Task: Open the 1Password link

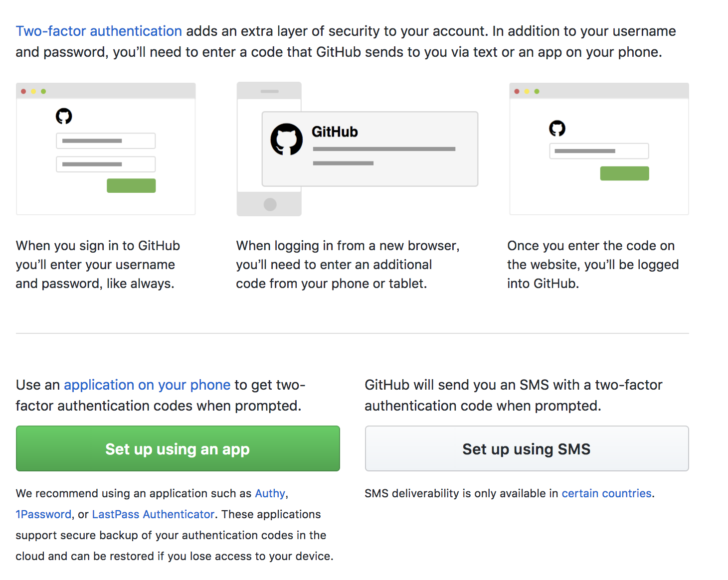Action: (44, 514)
